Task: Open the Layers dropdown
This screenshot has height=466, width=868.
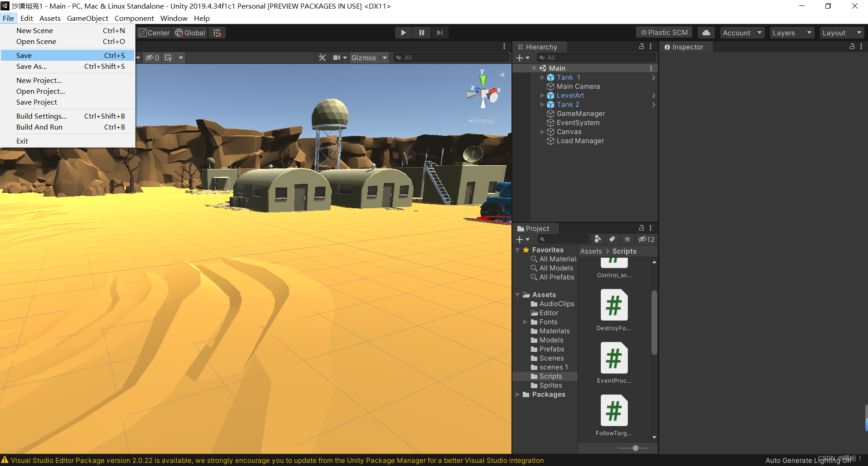Action: coord(792,33)
